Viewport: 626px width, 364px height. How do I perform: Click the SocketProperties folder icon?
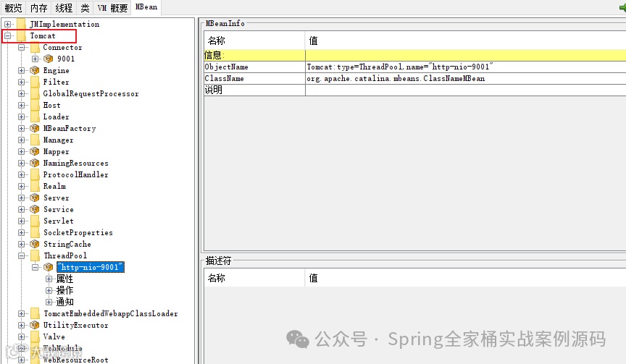tap(35, 232)
